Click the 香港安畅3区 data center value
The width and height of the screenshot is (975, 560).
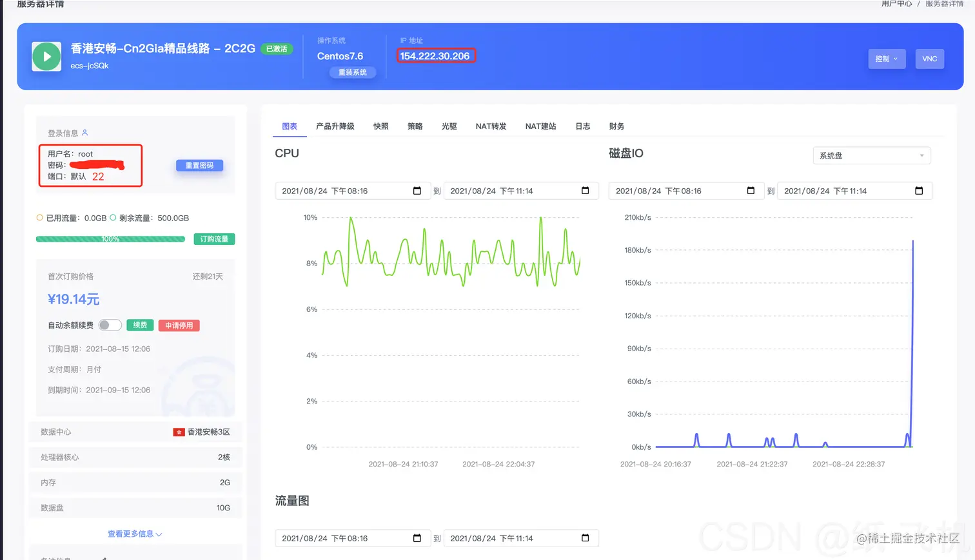(208, 432)
